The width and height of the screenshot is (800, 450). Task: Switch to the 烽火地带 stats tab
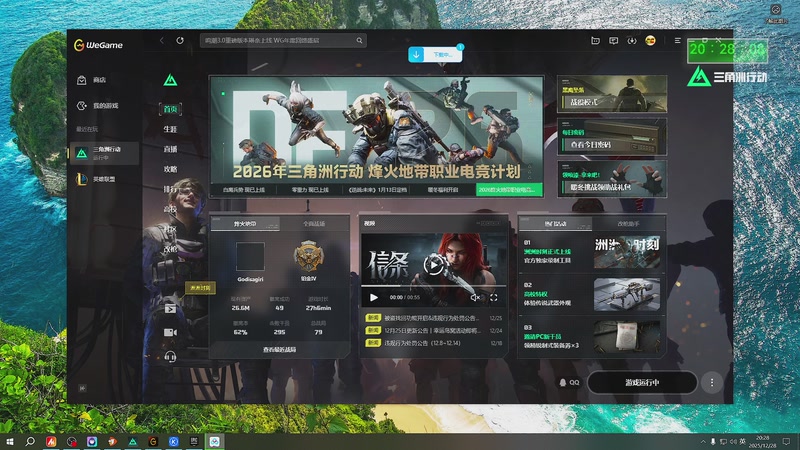(245, 223)
